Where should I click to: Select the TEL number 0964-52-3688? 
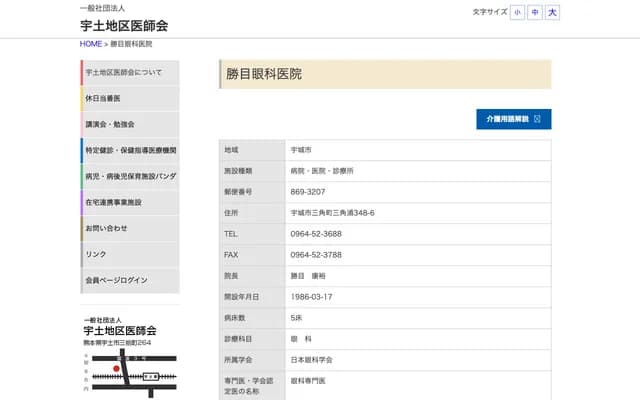tap(316, 234)
